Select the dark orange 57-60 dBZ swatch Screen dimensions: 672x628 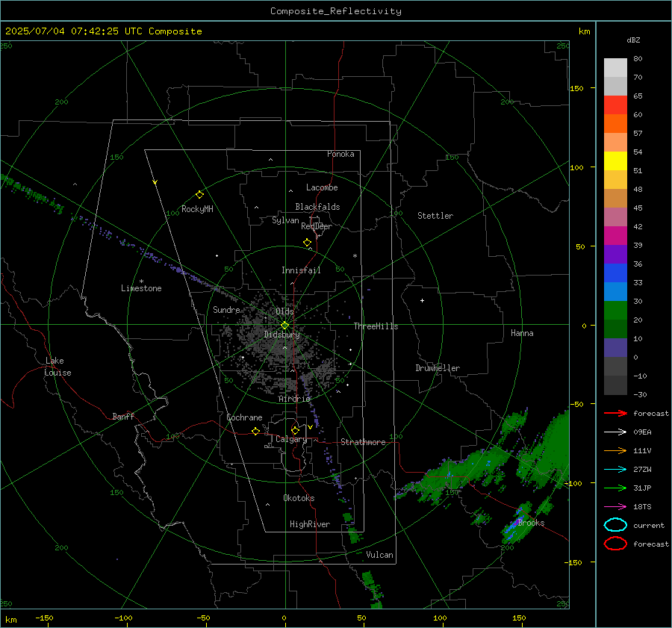(615, 124)
